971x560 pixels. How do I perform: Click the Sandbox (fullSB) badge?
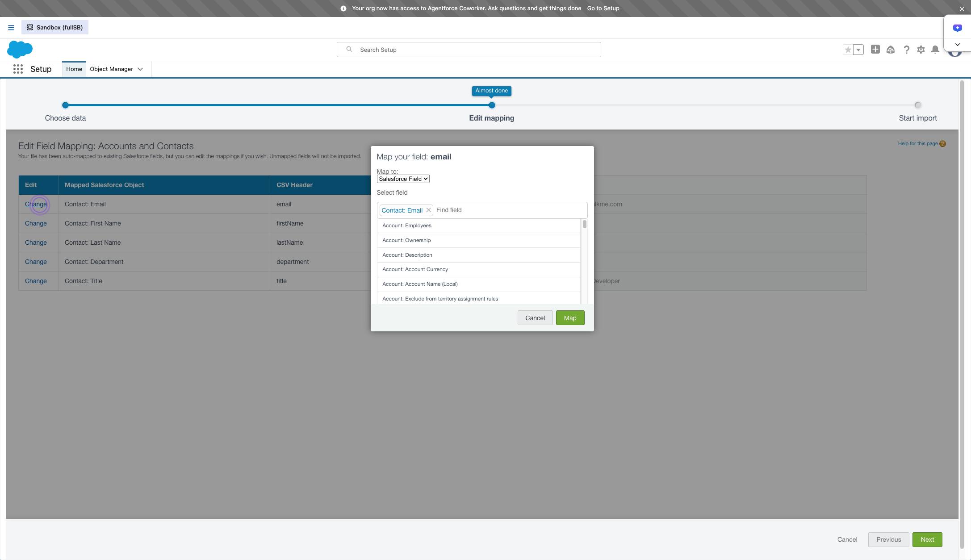coord(55,28)
